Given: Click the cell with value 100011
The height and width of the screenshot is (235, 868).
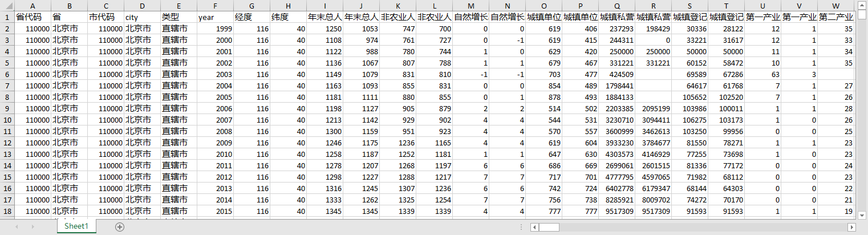Looking at the screenshot, I should (726, 108).
